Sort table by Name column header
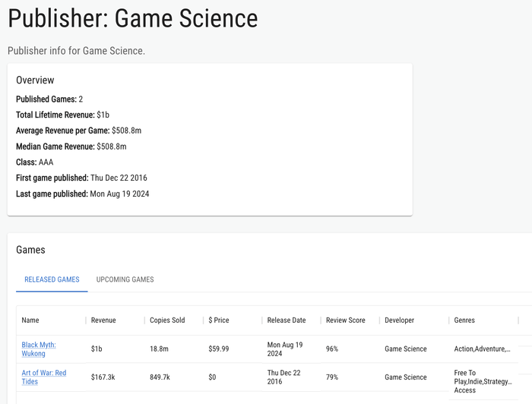Screen dimensions: 532x404 [x=30, y=320]
